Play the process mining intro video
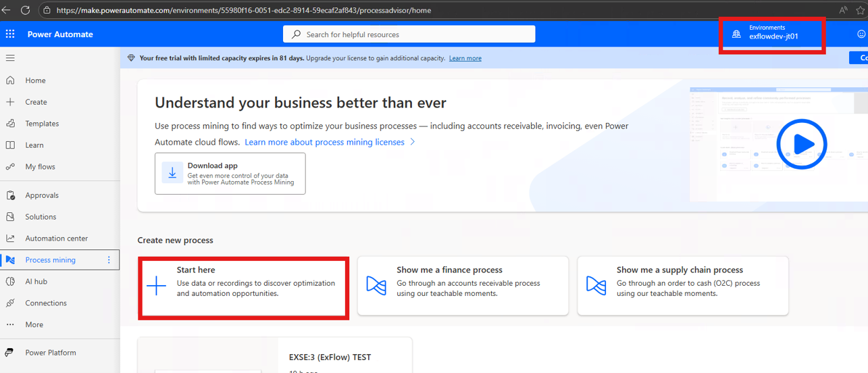Image resolution: width=868 pixels, height=373 pixels. (802, 144)
